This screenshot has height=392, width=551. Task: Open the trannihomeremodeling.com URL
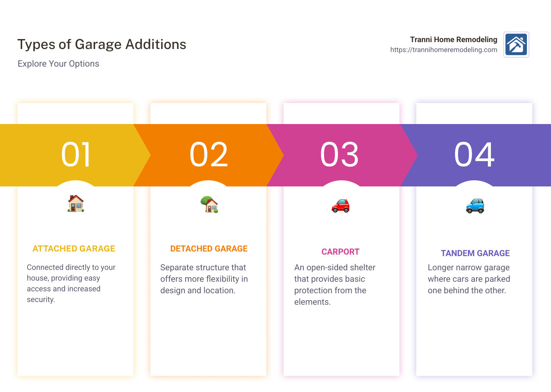click(x=444, y=50)
